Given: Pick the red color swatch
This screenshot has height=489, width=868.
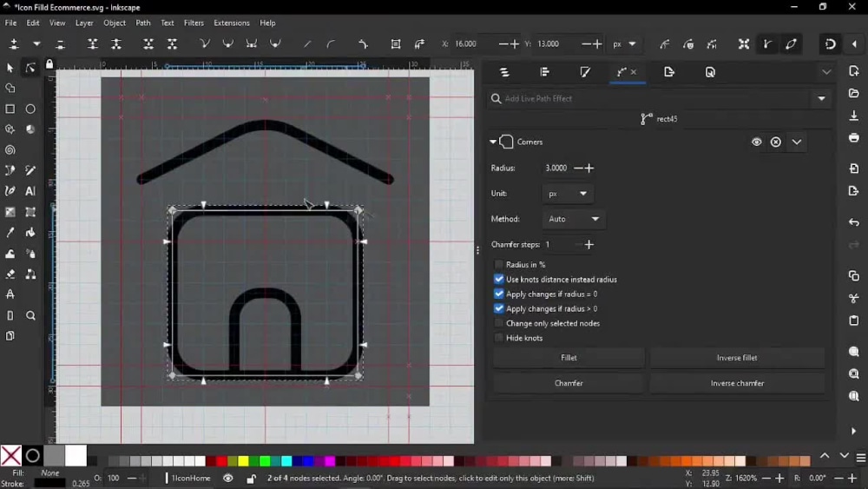Looking at the screenshot, I should [221, 460].
